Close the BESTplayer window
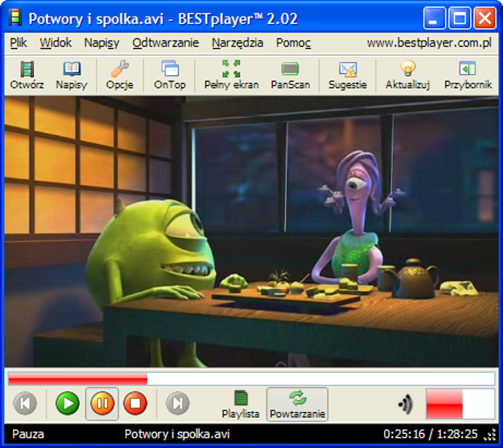503x448 pixels. (485, 18)
